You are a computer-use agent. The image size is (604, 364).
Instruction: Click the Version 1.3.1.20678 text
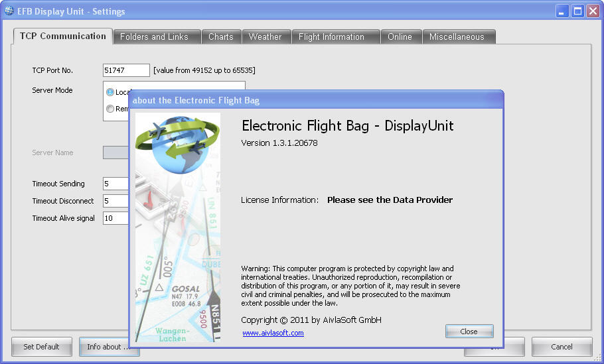[279, 143]
